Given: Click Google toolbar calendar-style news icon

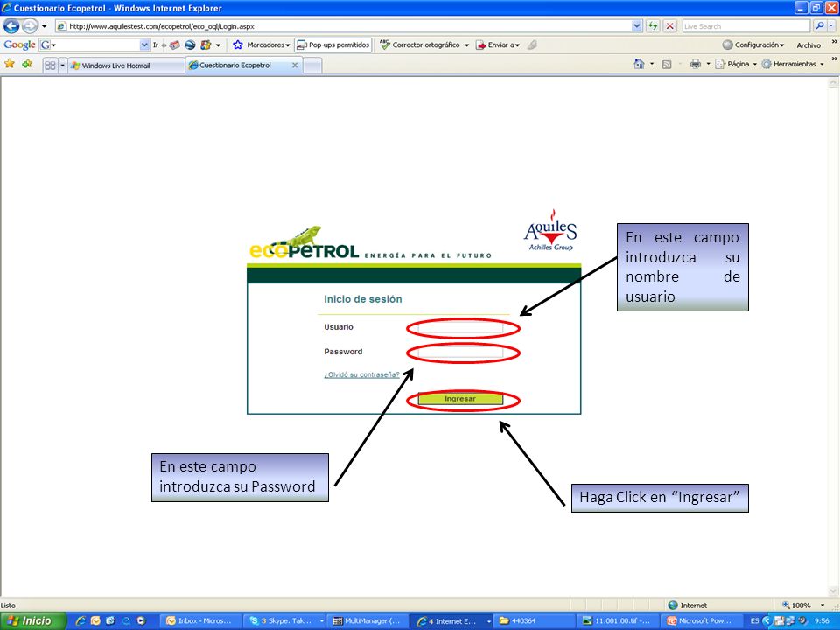Looking at the screenshot, I should pyautogui.click(x=175, y=45).
